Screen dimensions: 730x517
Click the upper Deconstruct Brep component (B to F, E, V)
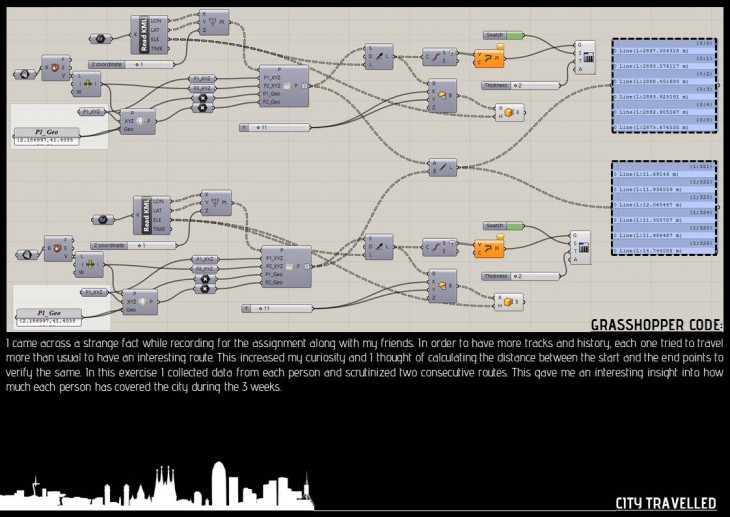click(x=57, y=62)
